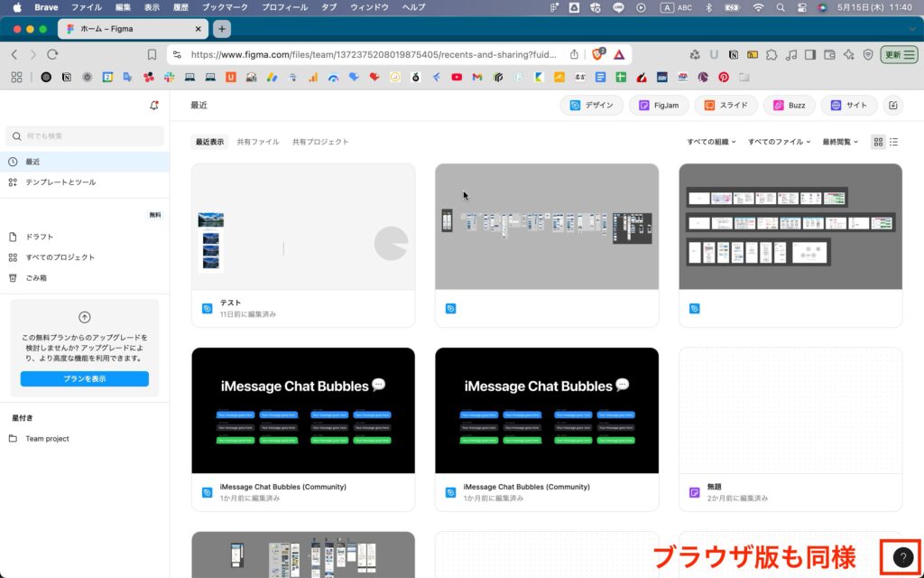
Task: Focus the 何でも検索 search field
Action: pos(85,136)
